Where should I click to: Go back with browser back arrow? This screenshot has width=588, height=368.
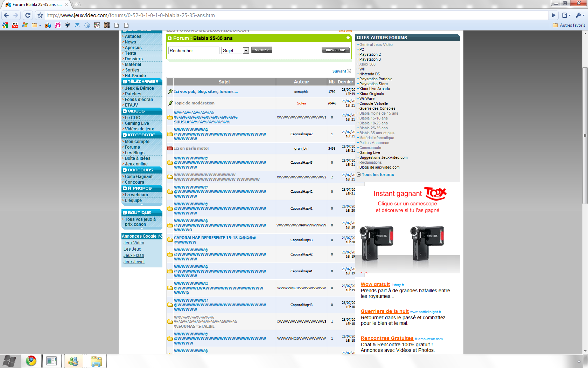click(x=6, y=15)
